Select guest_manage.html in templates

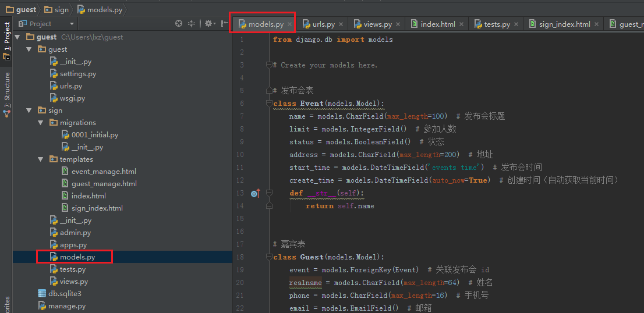point(104,183)
